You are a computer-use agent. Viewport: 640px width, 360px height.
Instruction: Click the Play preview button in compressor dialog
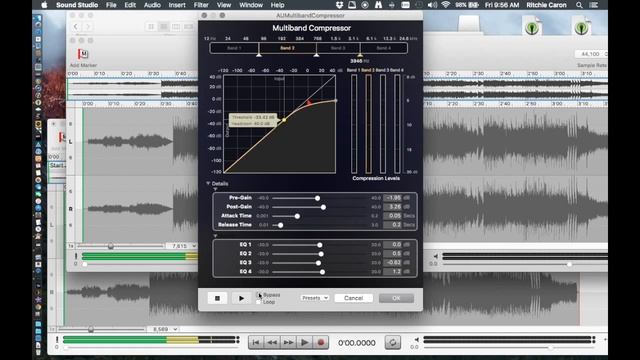[241, 298]
